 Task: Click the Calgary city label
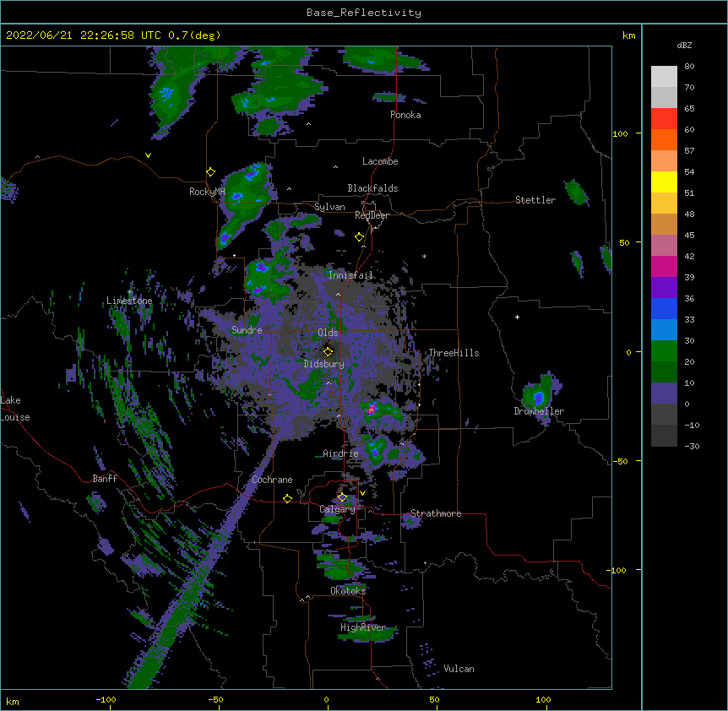(337, 509)
